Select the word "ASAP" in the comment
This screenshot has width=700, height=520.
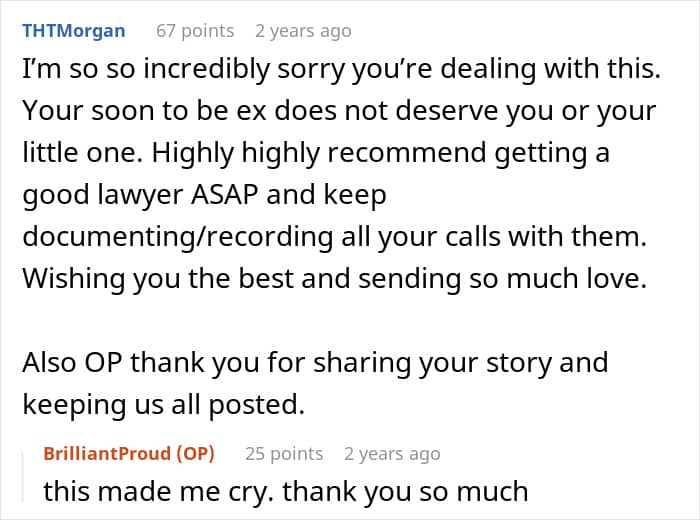225,195
